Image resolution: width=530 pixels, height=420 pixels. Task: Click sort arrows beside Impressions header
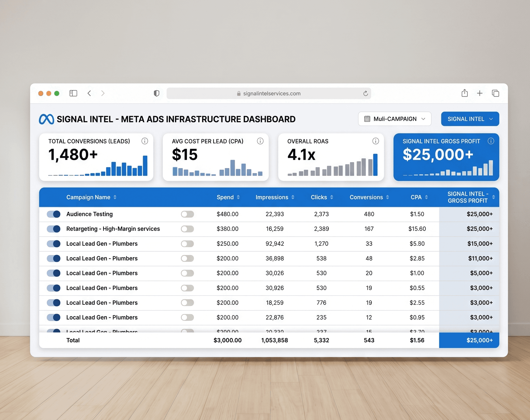click(293, 197)
